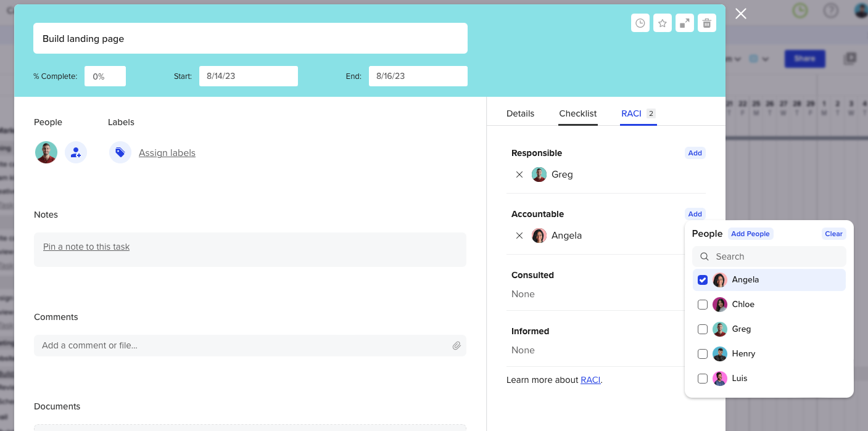This screenshot has height=431, width=868.
Task: Open the Checklist tab
Action: (x=578, y=113)
